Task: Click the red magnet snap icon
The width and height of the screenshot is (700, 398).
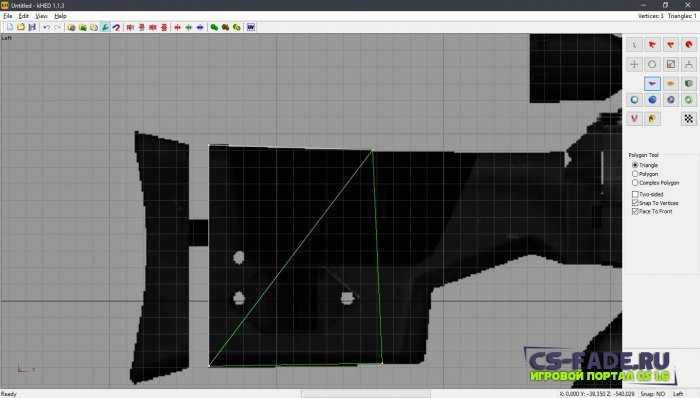Action: click(117, 27)
